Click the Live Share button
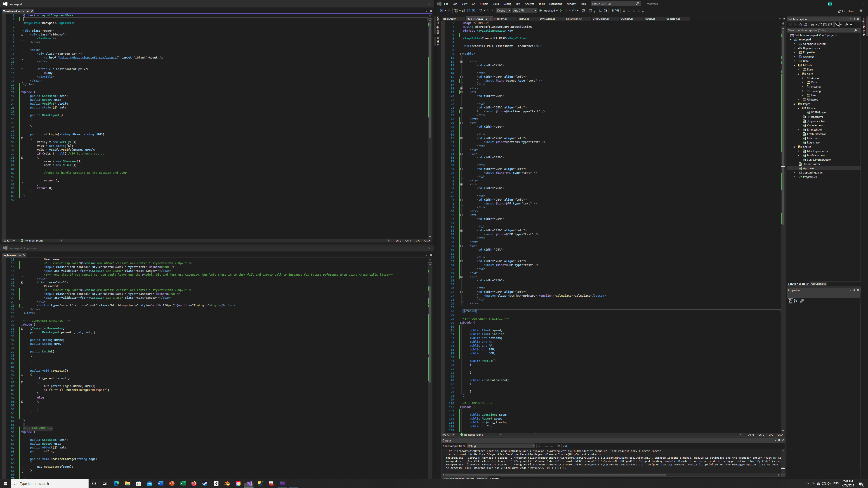The height and width of the screenshot is (488, 868). [x=846, y=11]
